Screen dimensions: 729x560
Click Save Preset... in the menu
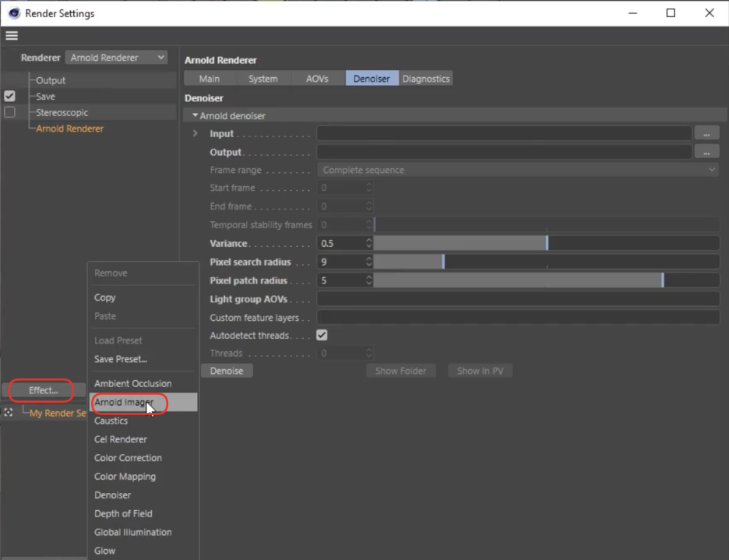(143, 359)
